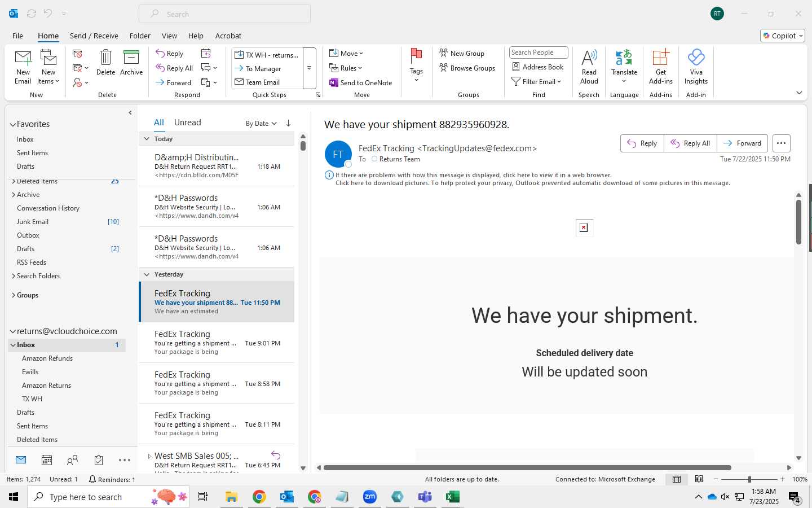Open Viva Insights

coord(696,67)
